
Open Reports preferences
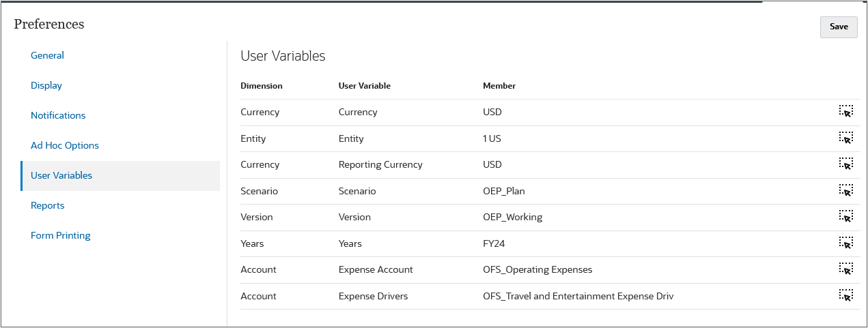click(x=47, y=205)
